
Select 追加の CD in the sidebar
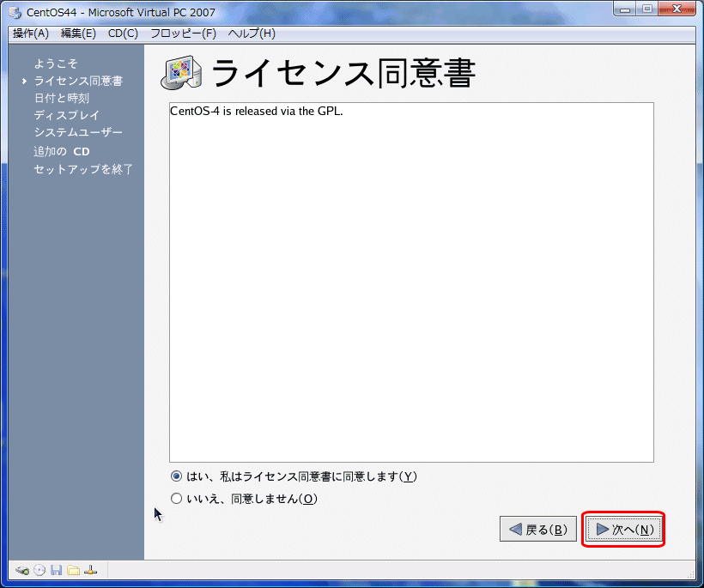(62, 152)
